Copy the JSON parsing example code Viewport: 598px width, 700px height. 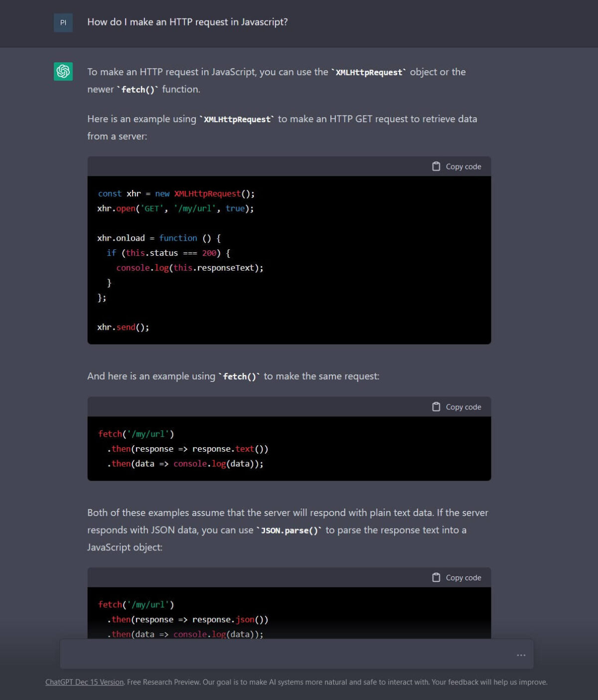point(457,577)
